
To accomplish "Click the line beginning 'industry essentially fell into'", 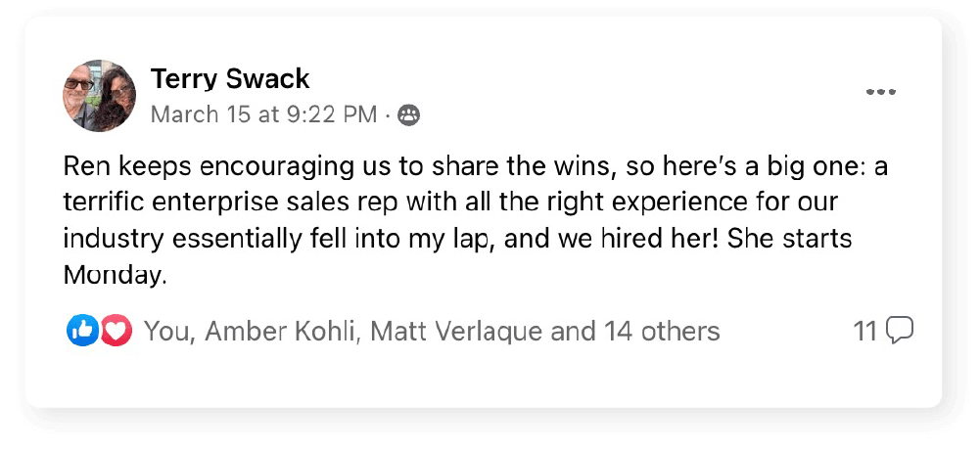I will tap(457, 240).
